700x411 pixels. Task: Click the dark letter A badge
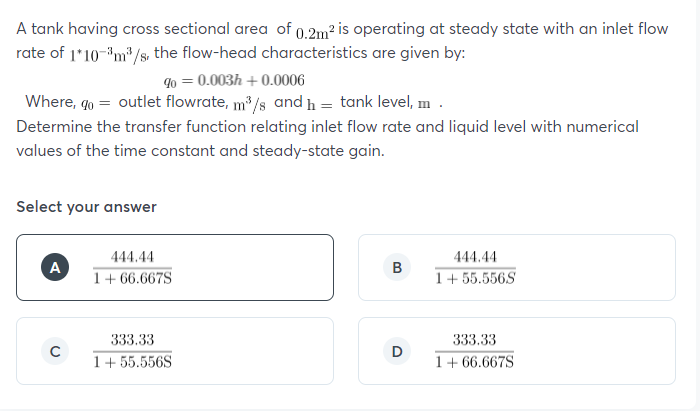(x=55, y=267)
